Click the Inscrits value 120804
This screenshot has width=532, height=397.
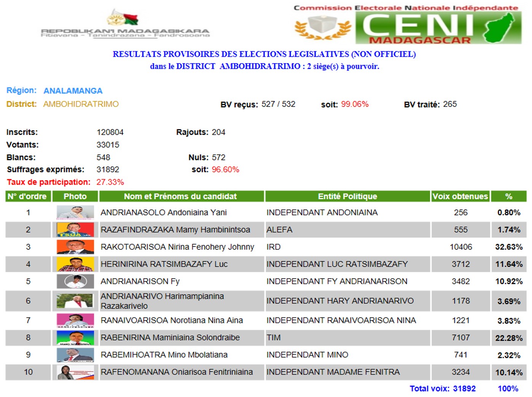pyautogui.click(x=110, y=132)
